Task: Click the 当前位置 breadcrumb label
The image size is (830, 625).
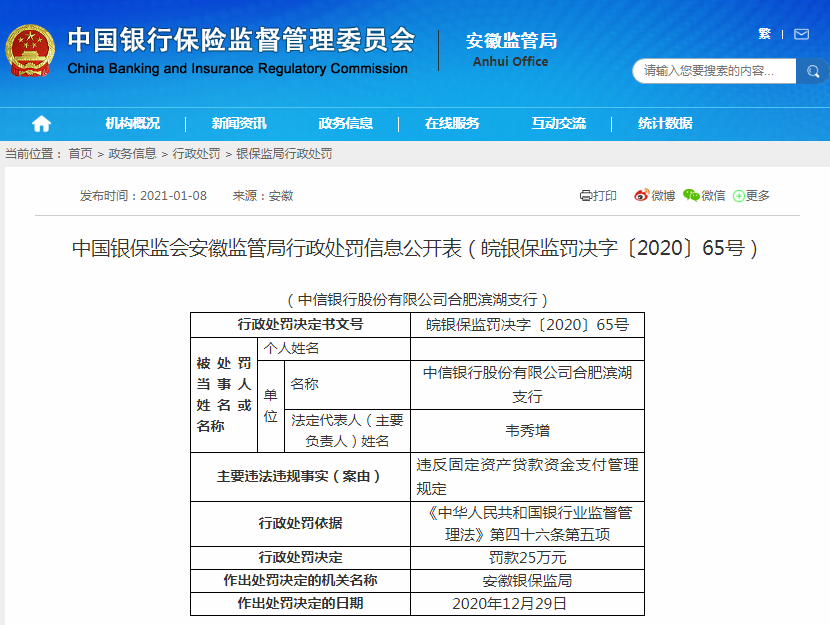Action: 34,153
